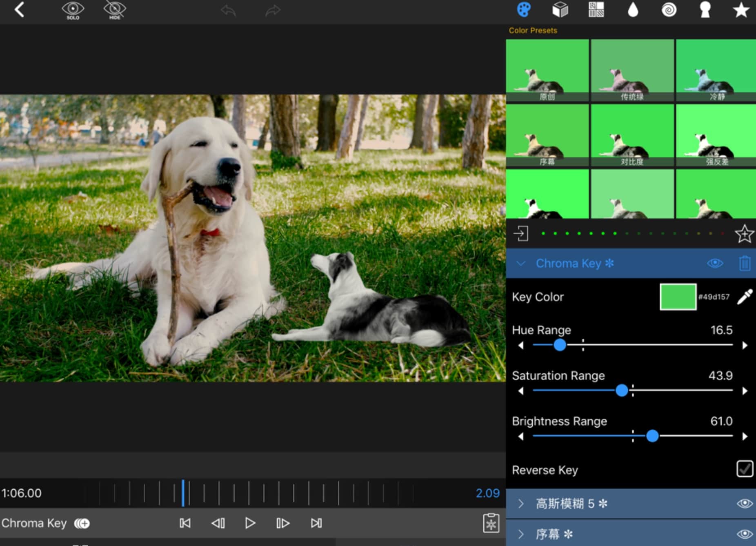Pick key color with eyedropper tool

(x=745, y=297)
